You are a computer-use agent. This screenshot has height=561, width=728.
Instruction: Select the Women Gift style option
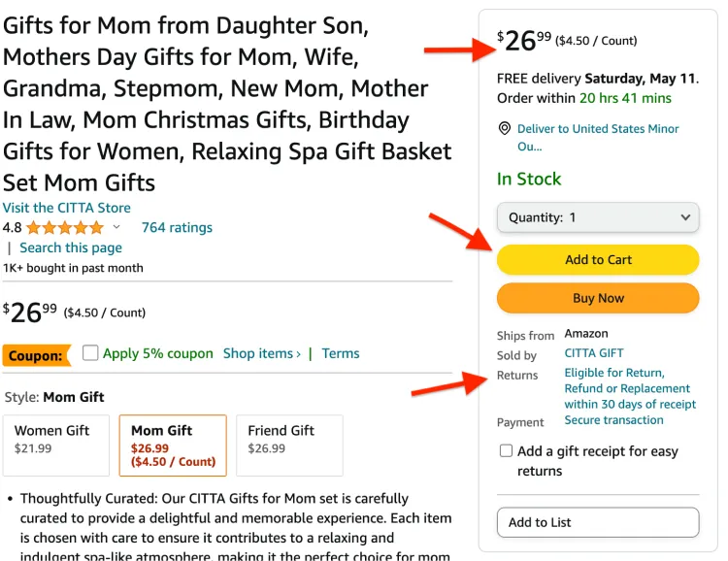click(56, 445)
